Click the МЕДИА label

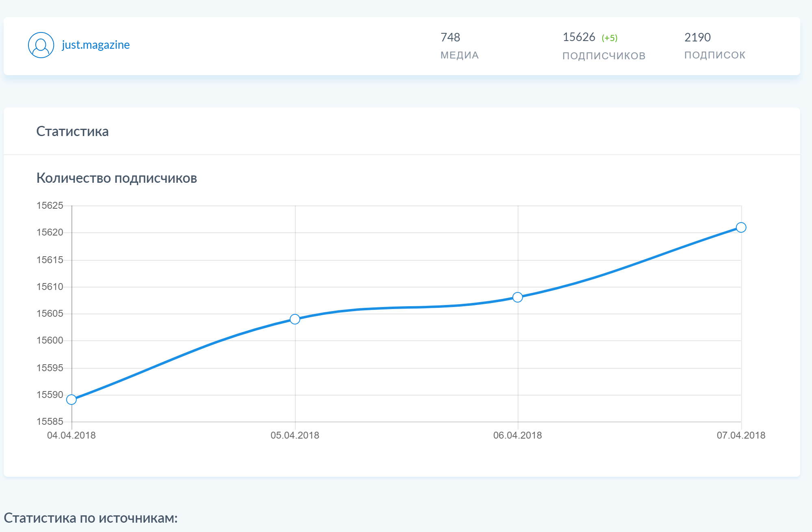click(459, 55)
